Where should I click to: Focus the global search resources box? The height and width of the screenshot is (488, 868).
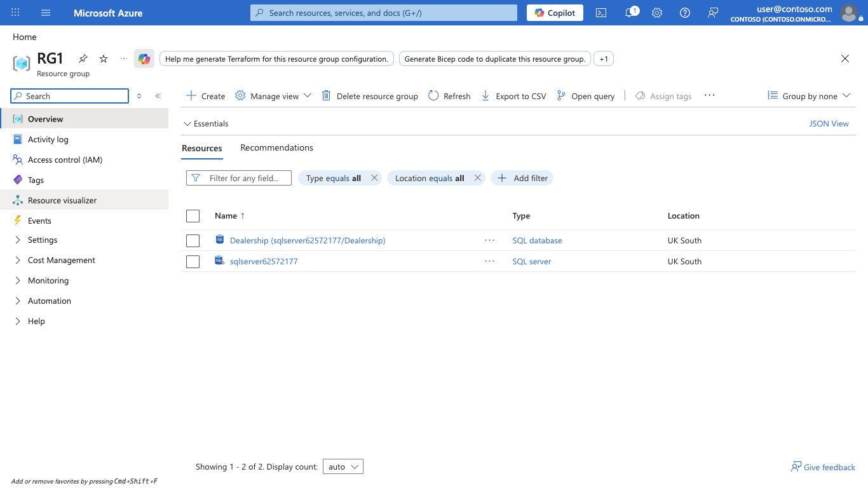pos(384,13)
